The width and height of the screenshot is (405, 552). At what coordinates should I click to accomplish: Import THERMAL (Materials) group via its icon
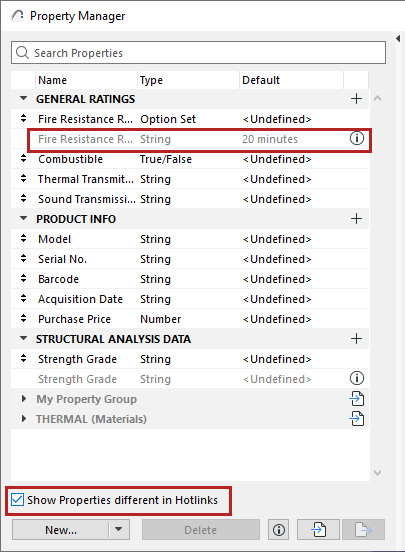coord(356,419)
